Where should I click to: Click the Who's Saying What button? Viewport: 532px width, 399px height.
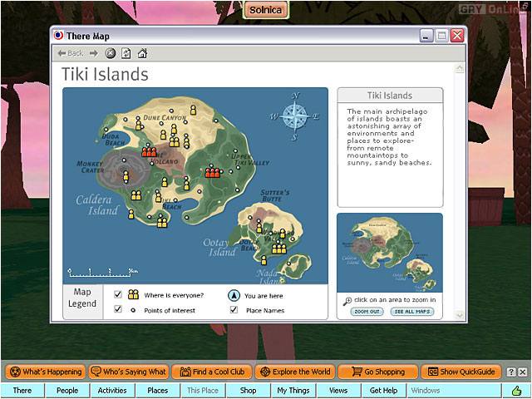tap(129, 372)
